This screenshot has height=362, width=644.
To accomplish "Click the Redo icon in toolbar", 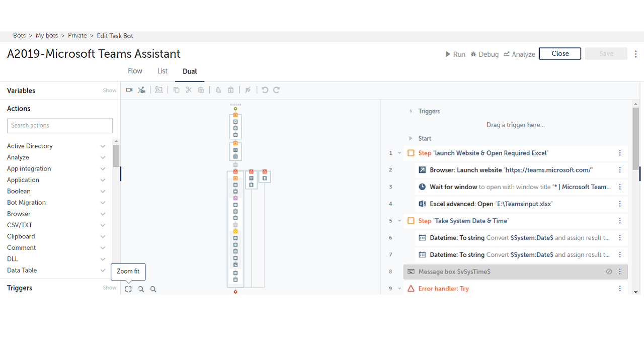I will (x=276, y=90).
